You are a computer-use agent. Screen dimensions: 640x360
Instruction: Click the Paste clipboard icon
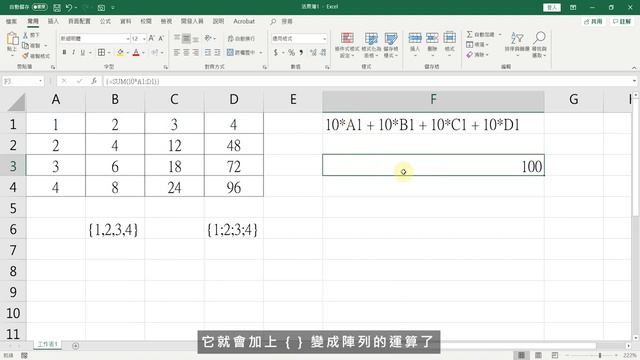coord(12,39)
